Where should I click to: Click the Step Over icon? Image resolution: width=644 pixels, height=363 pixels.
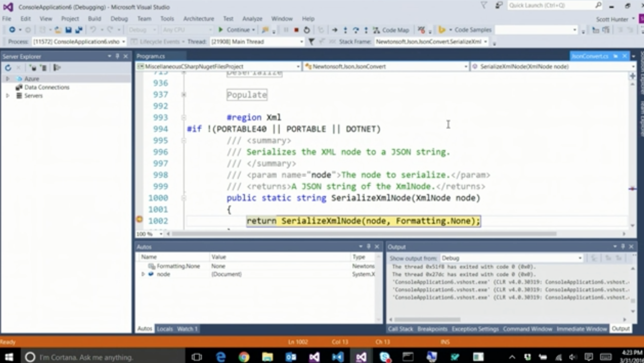[356, 30]
